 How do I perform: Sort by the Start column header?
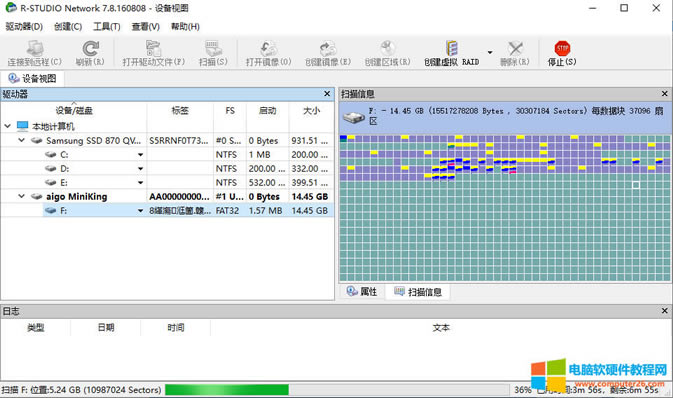pyautogui.click(x=267, y=111)
